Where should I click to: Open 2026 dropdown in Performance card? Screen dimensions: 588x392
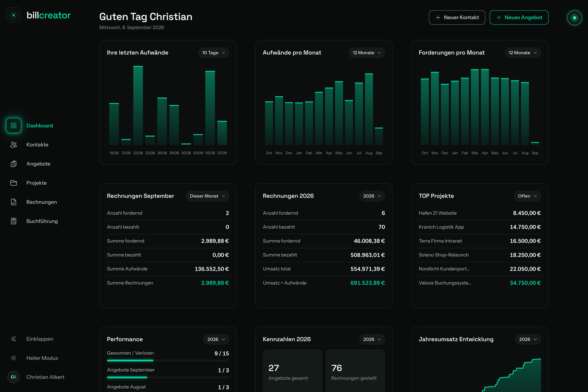click(216, 339)
